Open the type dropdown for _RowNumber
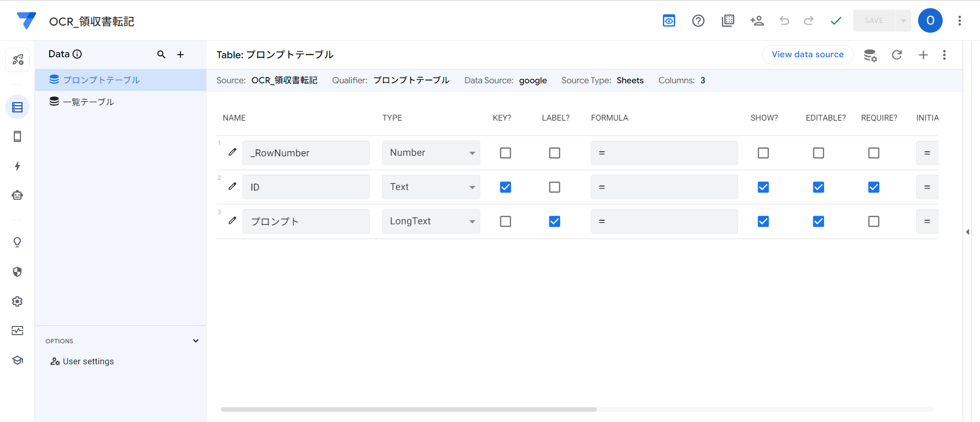The width and height of the screenshot is (980, 422). (431, 153)
